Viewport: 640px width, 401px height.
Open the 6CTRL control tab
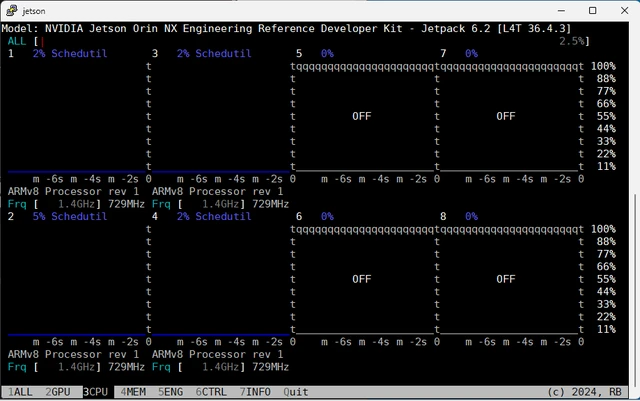pyautogui.click(x=210, y=393)
